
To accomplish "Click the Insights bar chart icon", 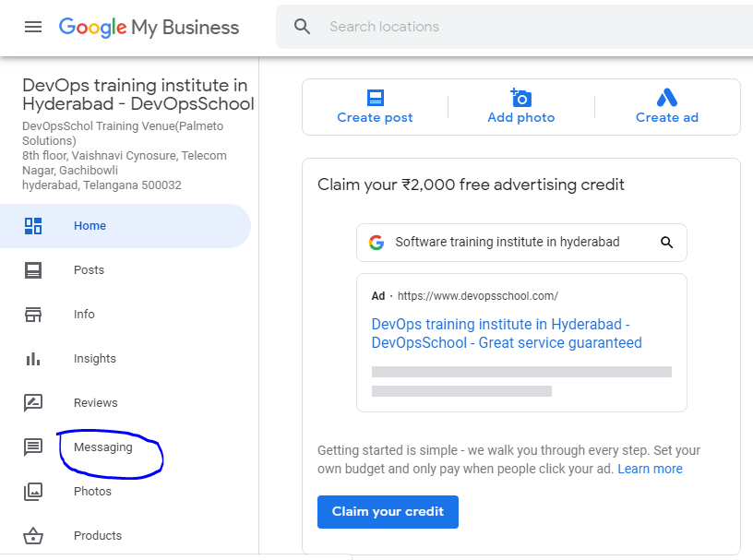I will coord(33,358).
